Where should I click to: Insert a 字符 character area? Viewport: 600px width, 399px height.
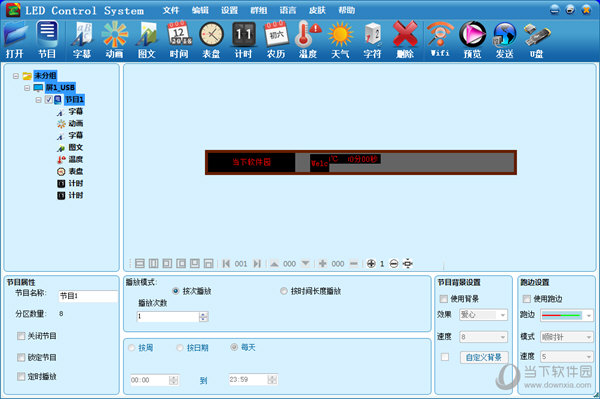click(372, 40)
